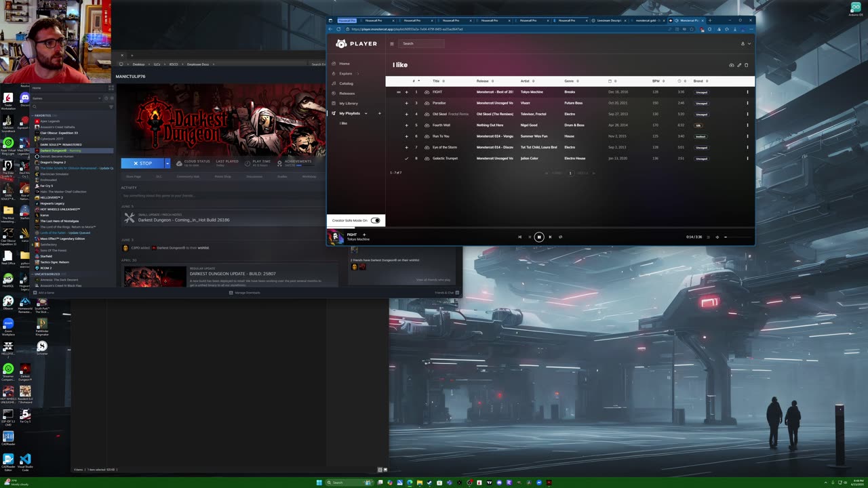Toggle the hamburger menu in Monstercat player

click(x=391, y=43)
